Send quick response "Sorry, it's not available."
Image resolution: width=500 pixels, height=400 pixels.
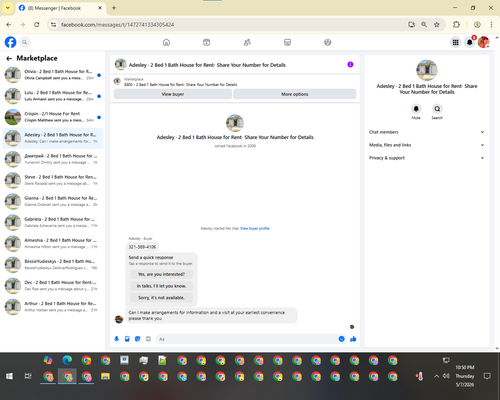(161, 298)
